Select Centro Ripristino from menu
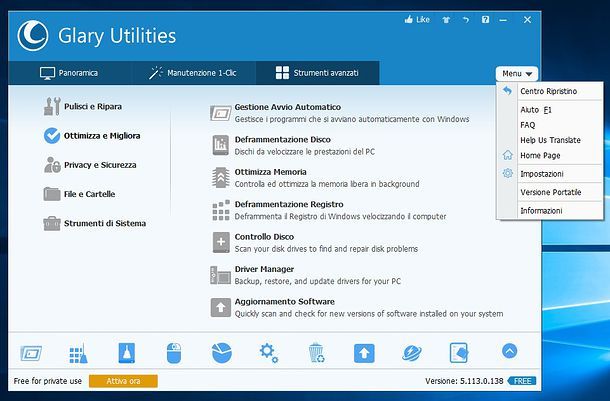Screen dimensions: 610x401 click(550, 91)
